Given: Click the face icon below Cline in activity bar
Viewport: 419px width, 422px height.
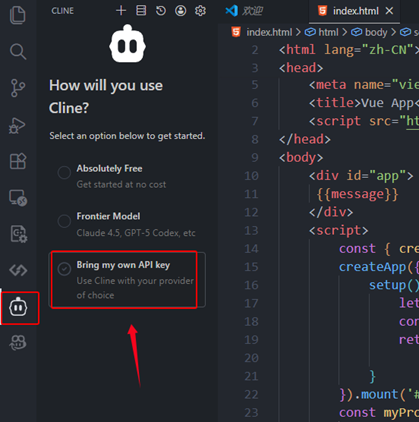Looking at the screenshot, I should (x=18, y=342).
